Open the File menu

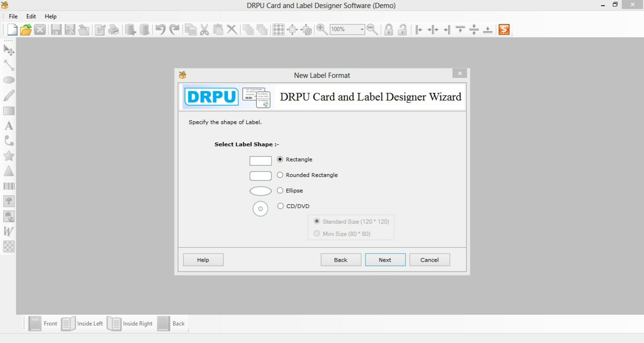click(x=13, y=16)
